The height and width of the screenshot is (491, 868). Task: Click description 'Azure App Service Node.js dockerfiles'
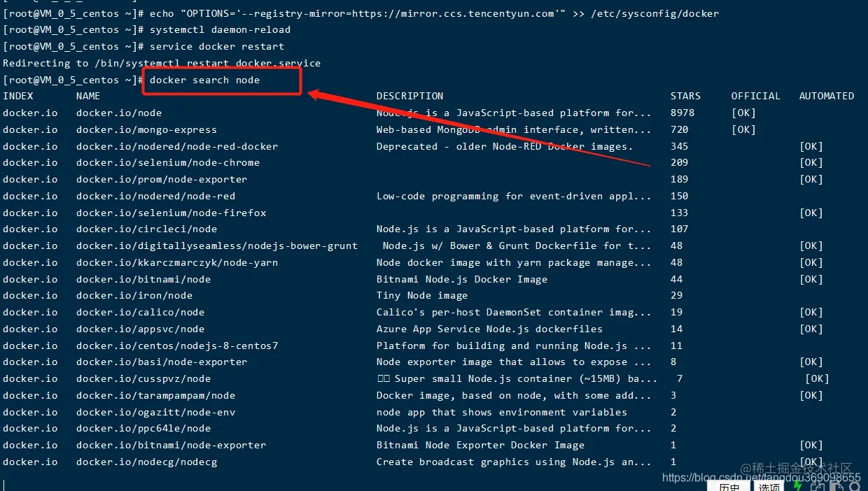click(489, 329)
